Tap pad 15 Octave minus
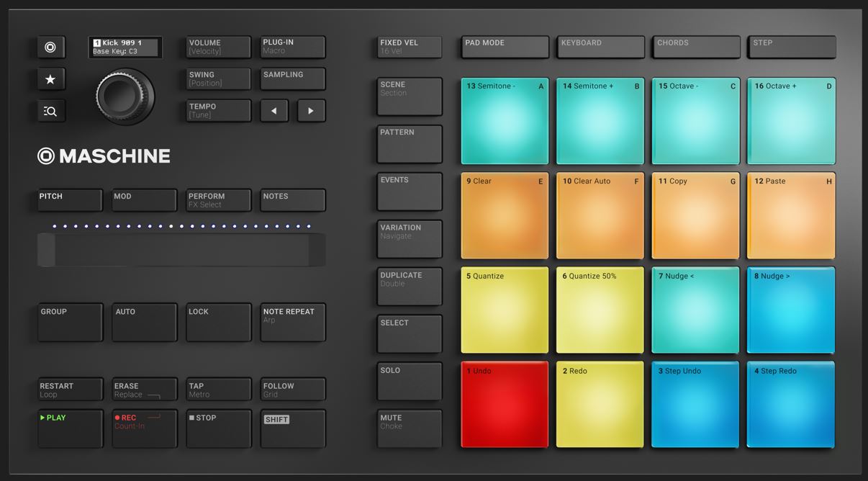This screenshot has width=868, height=481. coord(697,121)
